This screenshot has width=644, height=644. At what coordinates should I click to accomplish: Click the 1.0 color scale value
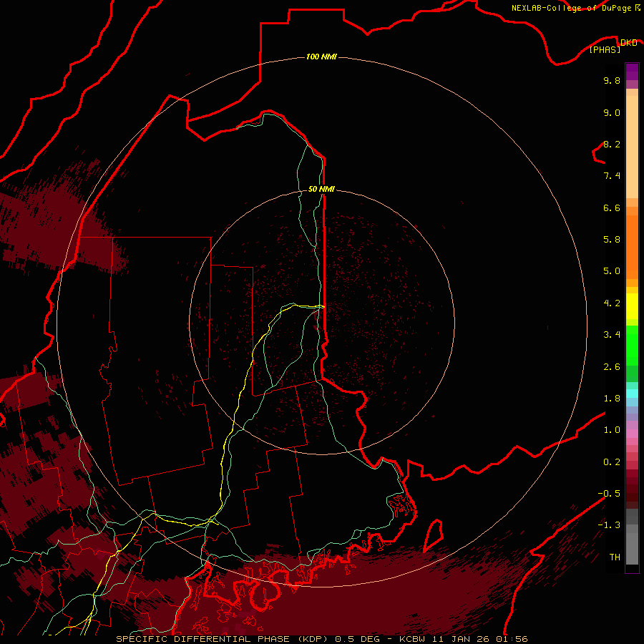tap(612, 430)
